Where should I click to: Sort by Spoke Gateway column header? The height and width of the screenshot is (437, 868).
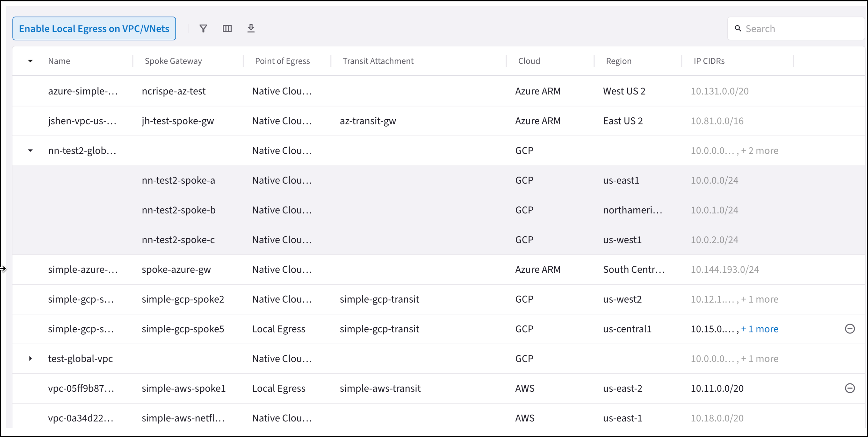(173, 61)
